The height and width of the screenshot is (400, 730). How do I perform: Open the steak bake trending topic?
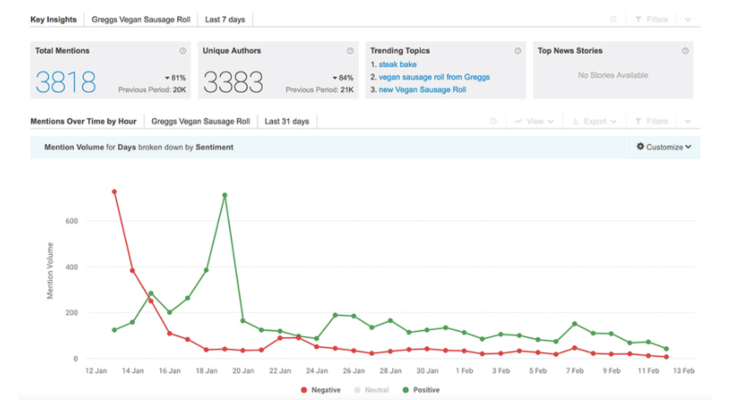point(397,64)
